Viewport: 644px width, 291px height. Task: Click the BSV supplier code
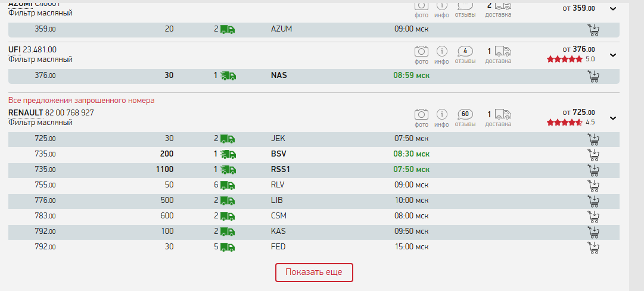pyautogui.click(x=278, y=154)
